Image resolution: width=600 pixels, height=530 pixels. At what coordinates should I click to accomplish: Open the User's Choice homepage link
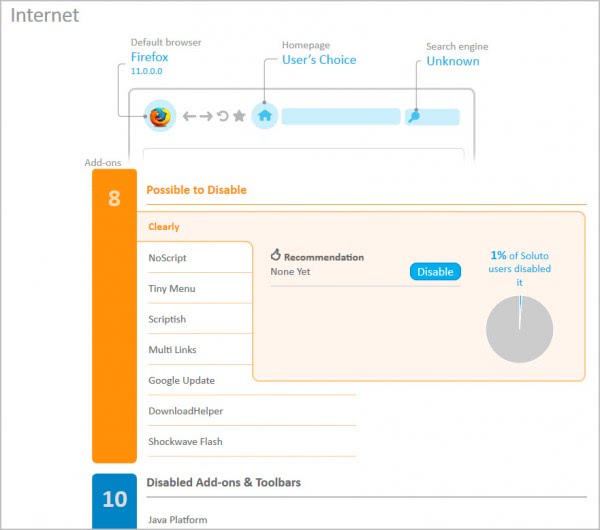point(319,60)
